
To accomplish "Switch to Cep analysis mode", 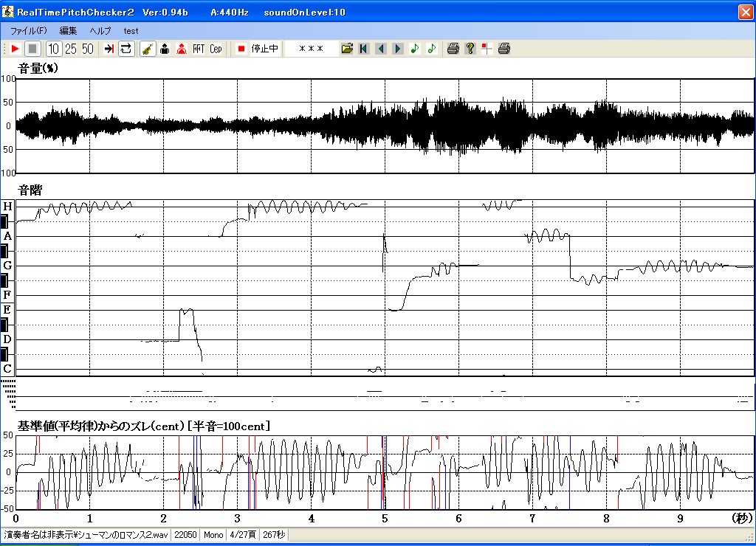I will 216,49.
